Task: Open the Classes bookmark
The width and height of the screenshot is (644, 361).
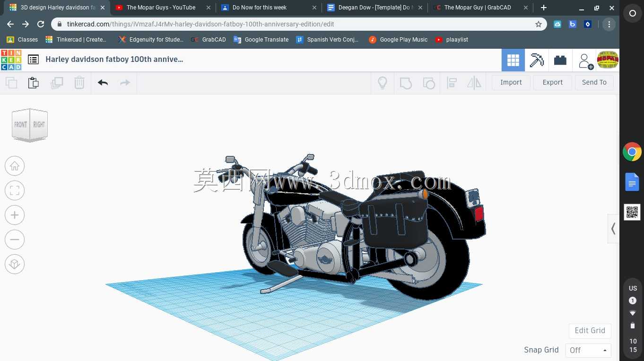Action: (x=22, y=40)
